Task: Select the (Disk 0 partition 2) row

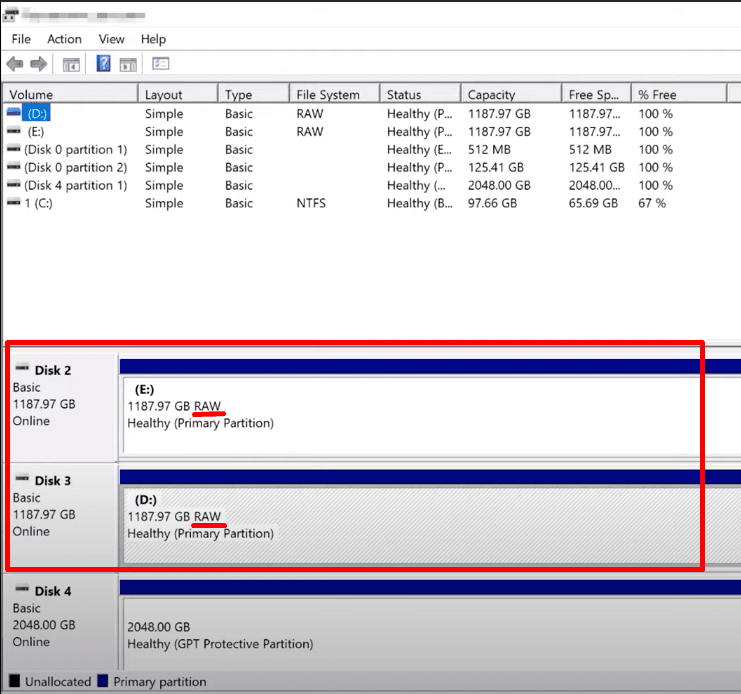Action: point(76,167)
